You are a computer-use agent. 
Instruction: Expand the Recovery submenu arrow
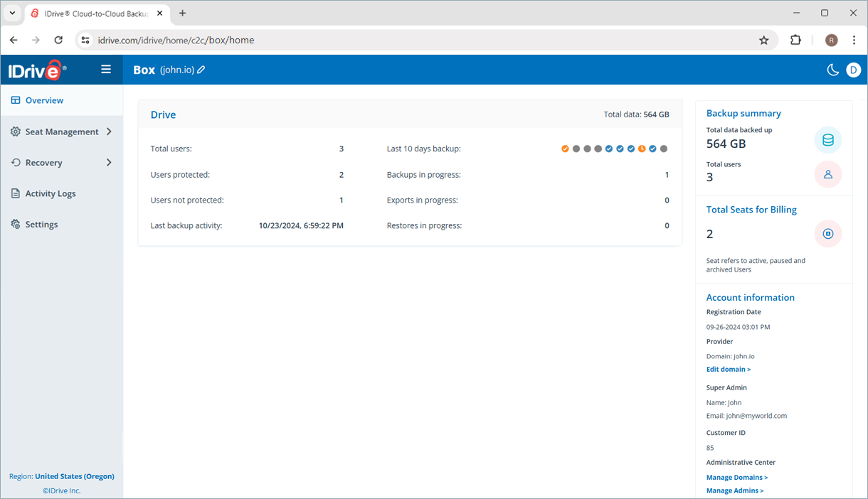coord(109,163)
